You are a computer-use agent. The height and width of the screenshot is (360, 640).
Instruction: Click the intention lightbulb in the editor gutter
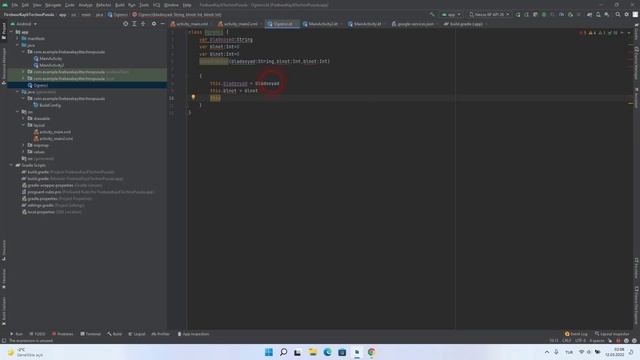193,98
